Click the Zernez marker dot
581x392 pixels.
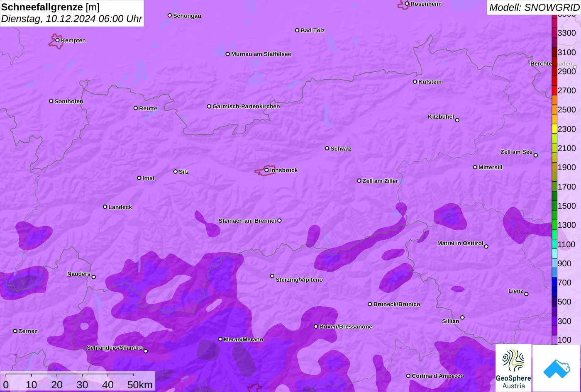[x=15, y=331]
